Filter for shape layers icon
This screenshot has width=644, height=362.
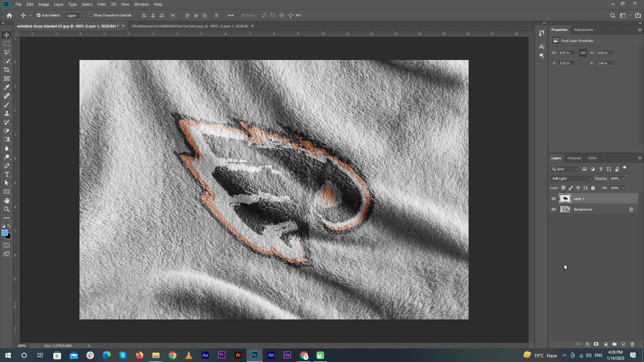click(x=609, y=169)
